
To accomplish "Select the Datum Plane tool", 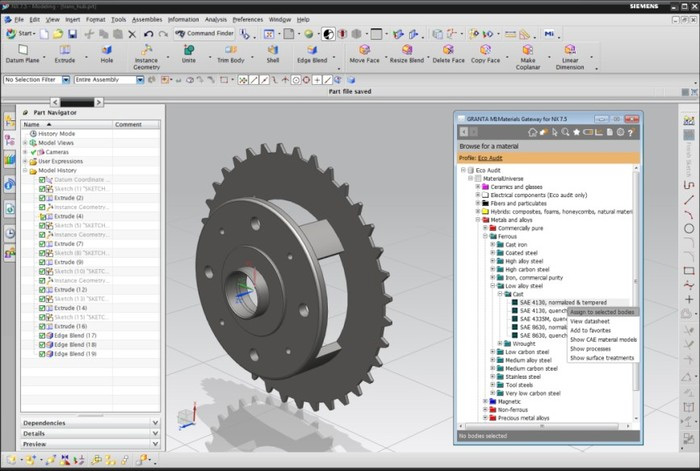I will [22, 54].
